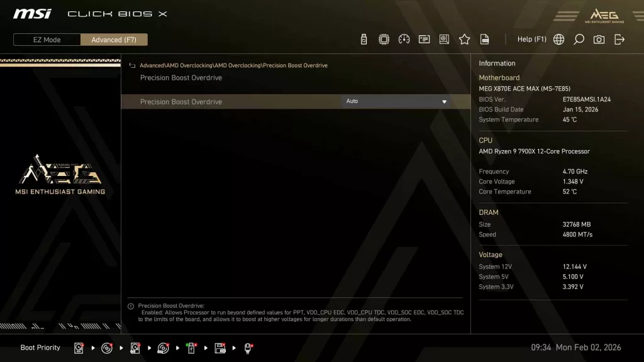This screenshot has width=644, height=362.
Task: Open M-Flash via the USB drive toolbar icon
Action: 364,39
